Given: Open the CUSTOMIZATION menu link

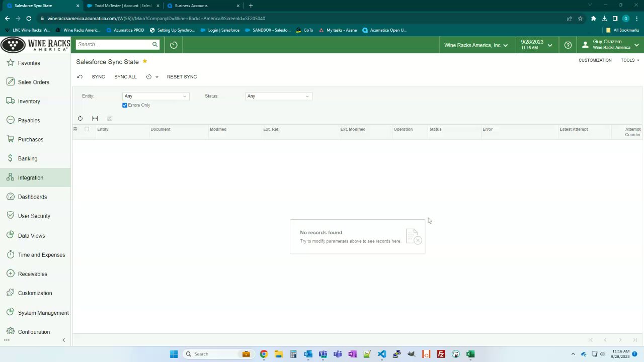Looking at the screenshot, I should point(595,60).
